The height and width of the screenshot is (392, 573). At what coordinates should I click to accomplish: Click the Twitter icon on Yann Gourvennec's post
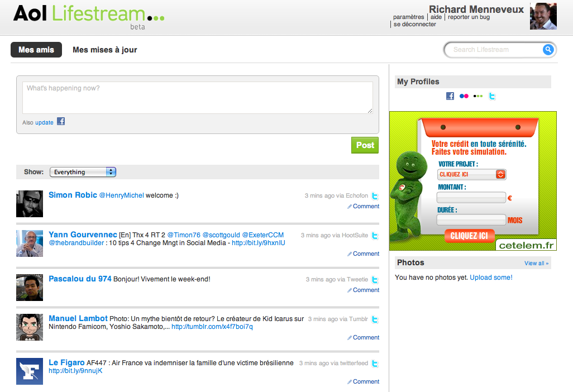[375, 236]
